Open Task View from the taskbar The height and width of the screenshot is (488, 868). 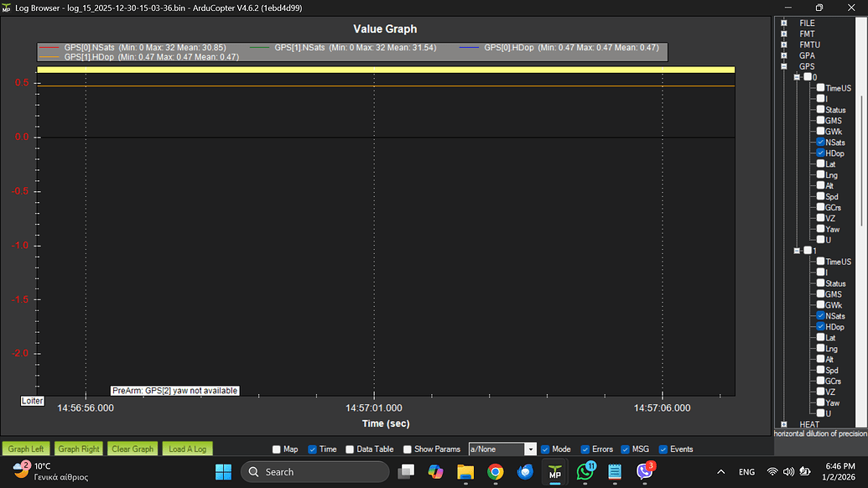tap(406, 472)
